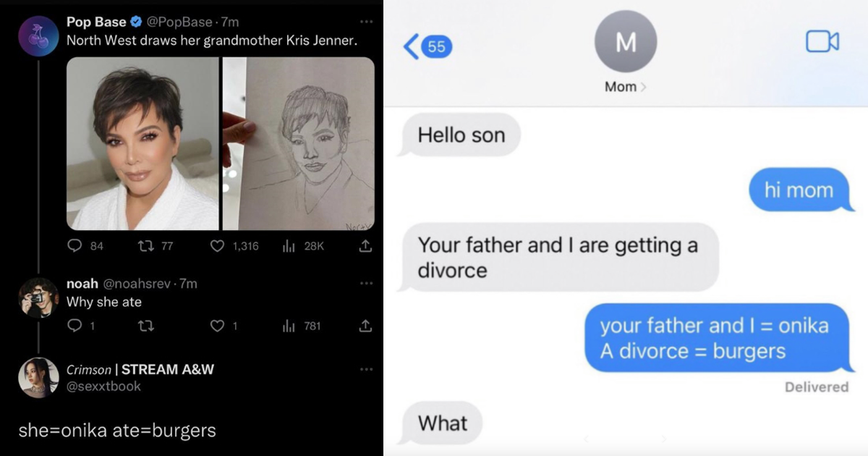Expand Mom contact details

click(626, 87)
